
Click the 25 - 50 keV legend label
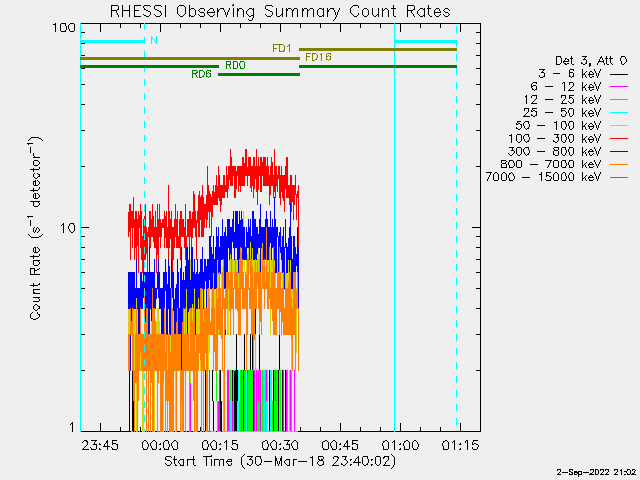click(x=562, y=112)
